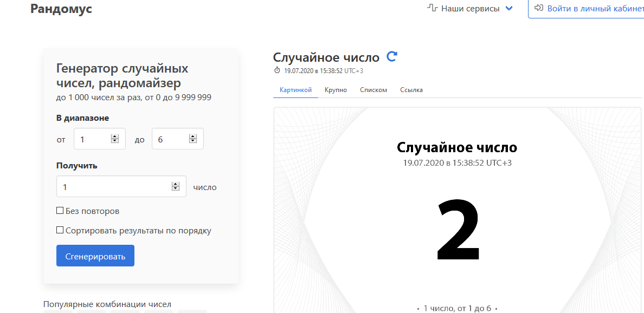Click spinner arrows of the 'до' field
Viewport: 644px width, 313px height.
[x=192, y=140]
